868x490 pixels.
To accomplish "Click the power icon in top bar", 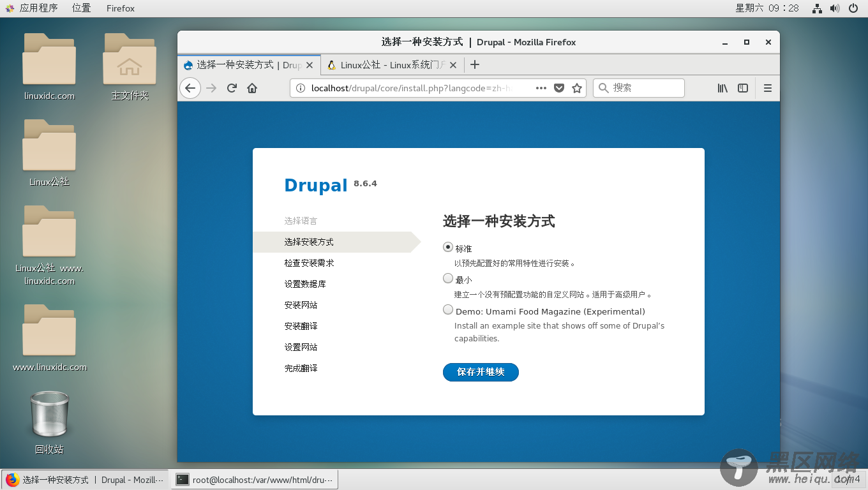I will click(853, 8).
